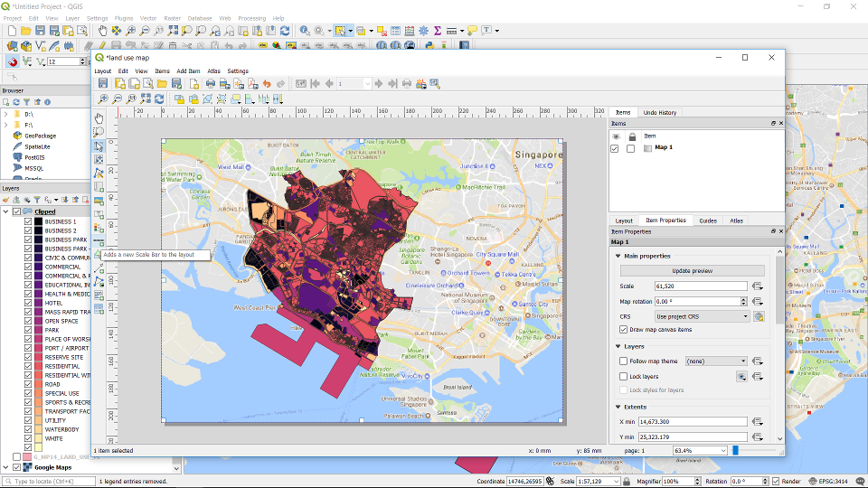868x488 pixels.
Task: Switch to the Guides tab
Action: pos(708,221)
